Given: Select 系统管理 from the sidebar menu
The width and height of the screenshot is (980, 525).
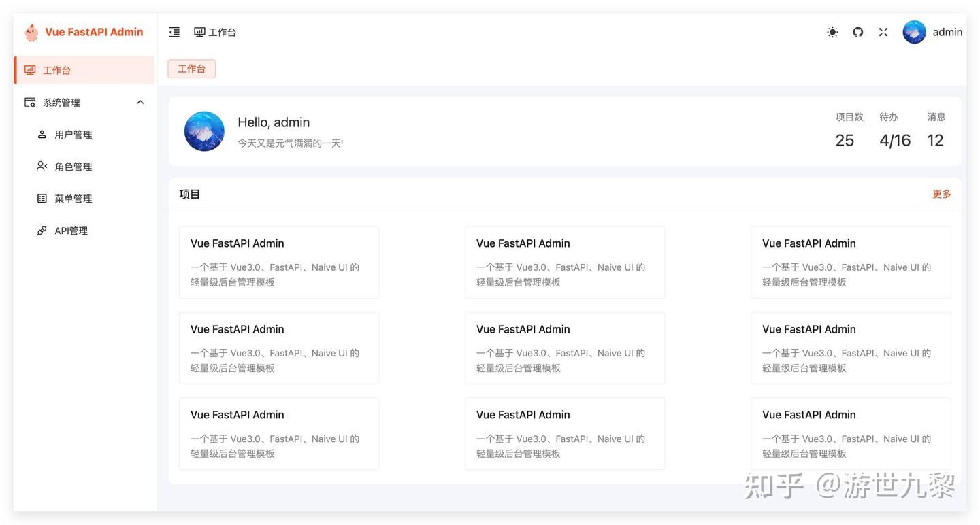Looking at the screenshot, I should 61,102.
